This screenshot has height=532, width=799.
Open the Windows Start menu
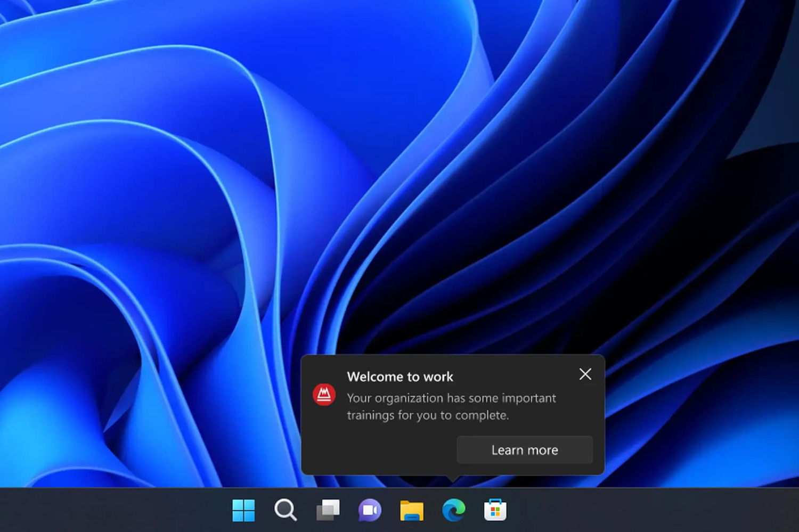(243, 510)
